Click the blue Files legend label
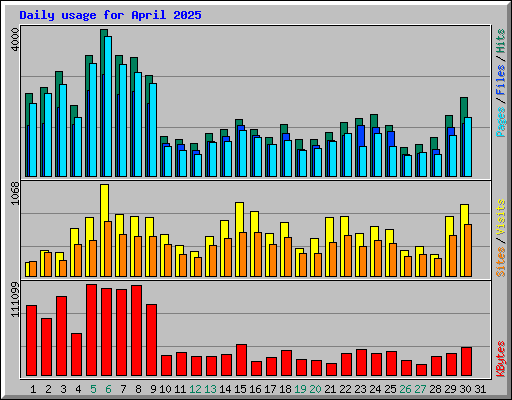Screen dimensions: 512x400 501,79
